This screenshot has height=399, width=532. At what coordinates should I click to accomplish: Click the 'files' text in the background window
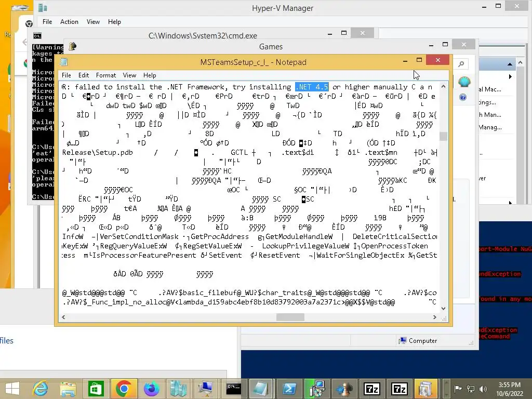6,340
